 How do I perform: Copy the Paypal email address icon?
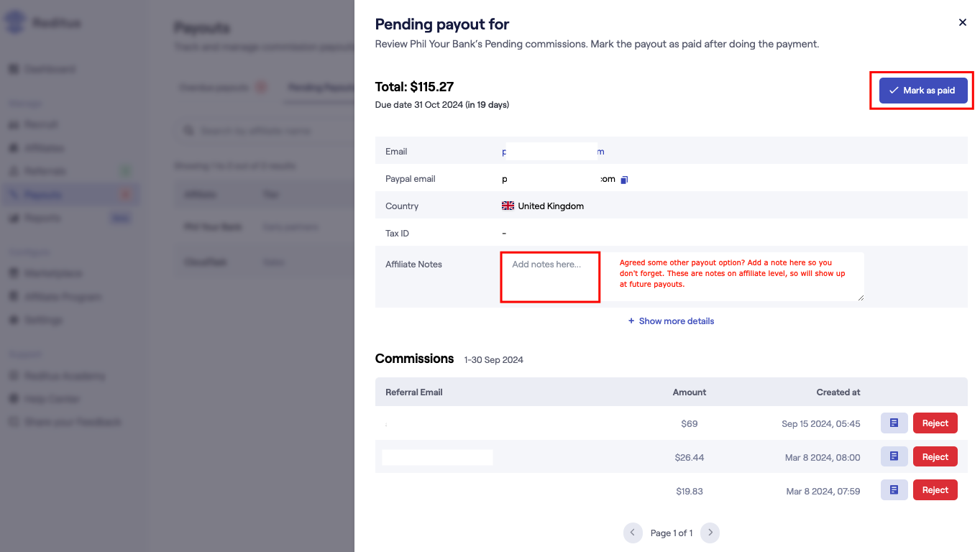coord(625,180)
